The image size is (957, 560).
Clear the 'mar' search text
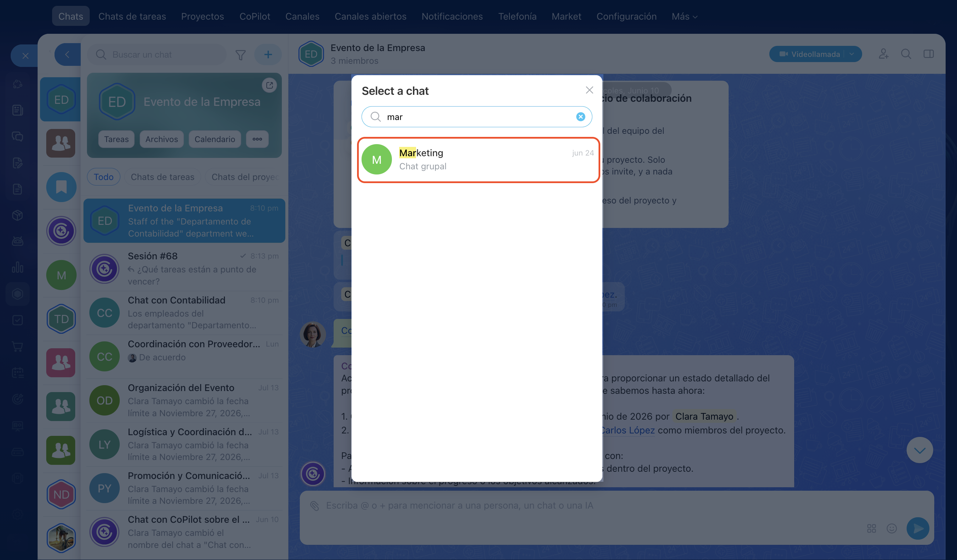[580, 117]
